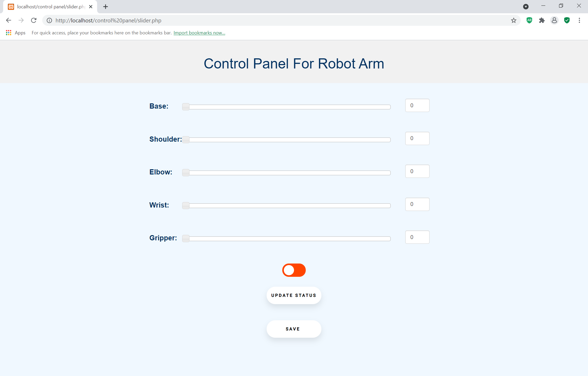Image resolution: width=588 pixels, height=376 pixels.
Task: Click the green shield extension icon
Action: click(x=567, y=20)
